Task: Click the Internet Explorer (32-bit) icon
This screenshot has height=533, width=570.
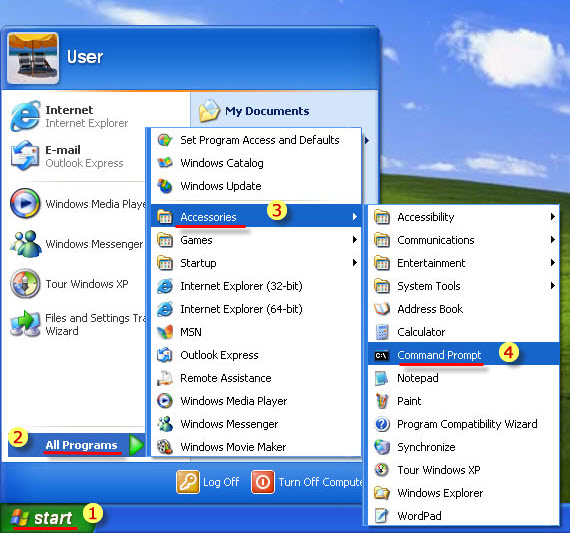Action: [x=165, y=286]
